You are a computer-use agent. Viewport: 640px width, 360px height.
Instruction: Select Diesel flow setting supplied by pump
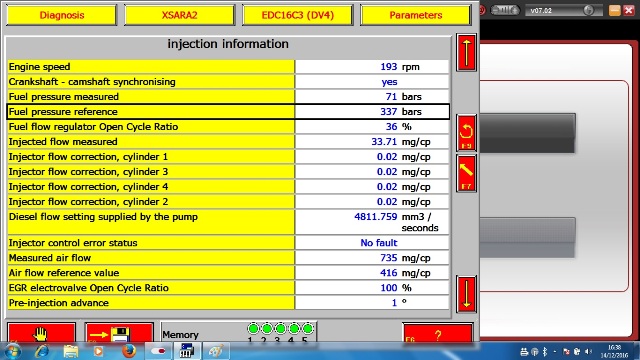tap(229, 222)
